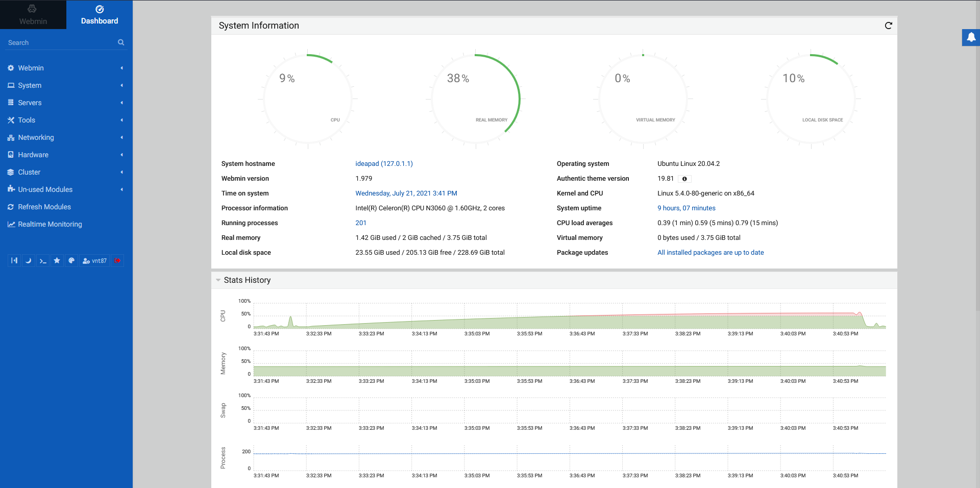The width and height of the screenshot is (980, 488).
Task: Expand the Servers sidebar category
Action: (66, 103)
